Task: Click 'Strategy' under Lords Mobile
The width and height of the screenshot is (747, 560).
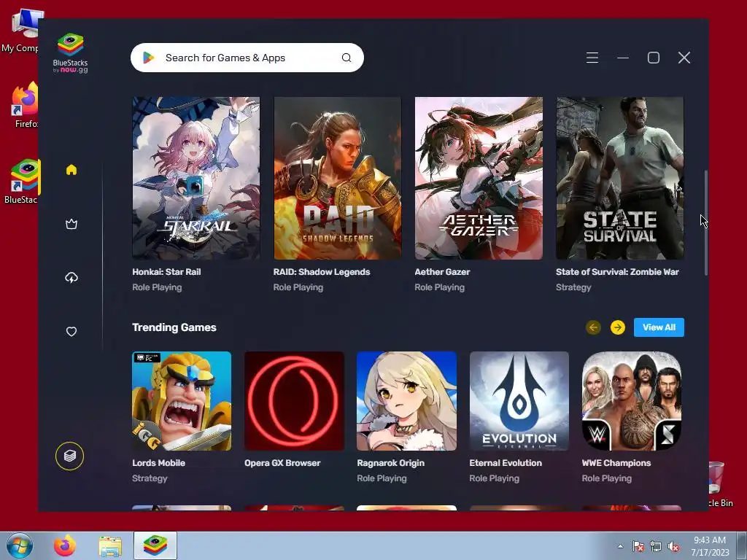Action: tap(150, 478)
